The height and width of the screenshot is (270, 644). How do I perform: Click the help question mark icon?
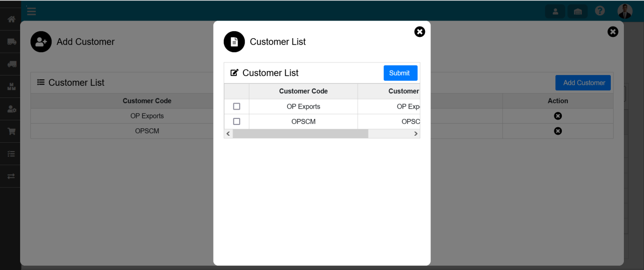(600, 11)
